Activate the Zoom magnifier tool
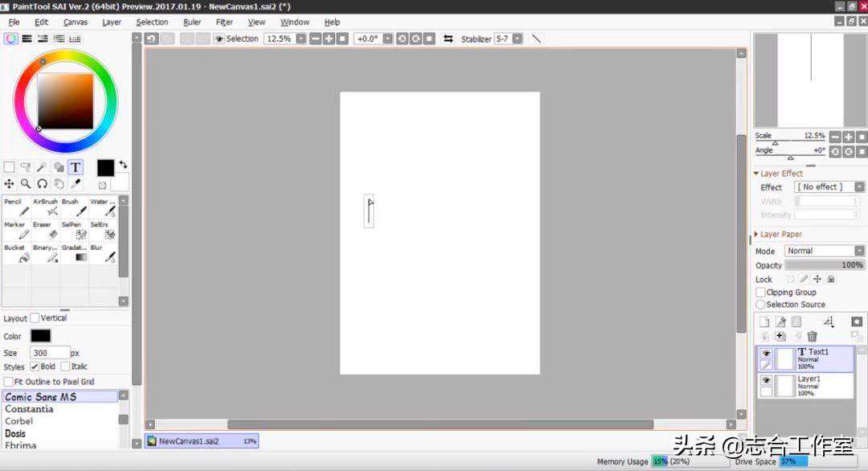Screen dimensions: 868x471 pyautogui.click(x=26, y=184)
